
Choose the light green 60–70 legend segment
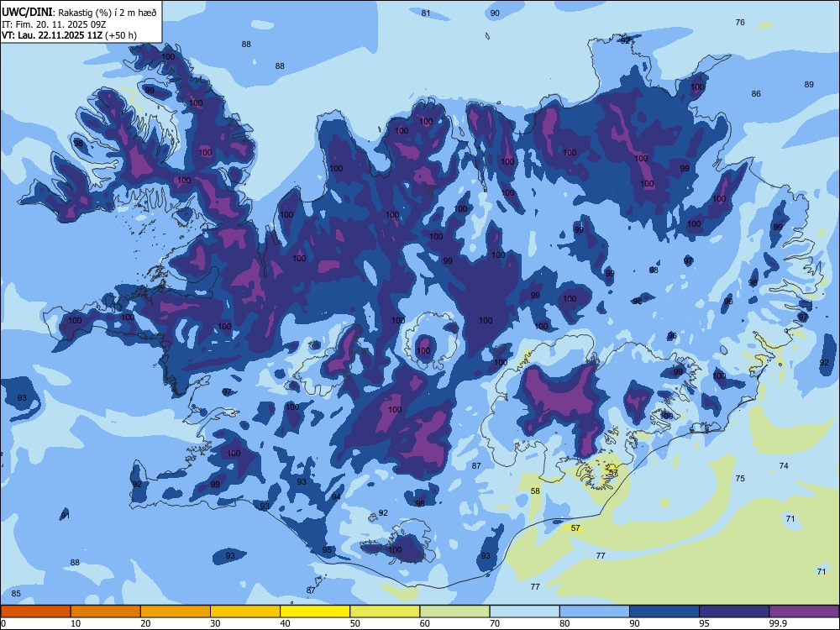coord(454,612)
